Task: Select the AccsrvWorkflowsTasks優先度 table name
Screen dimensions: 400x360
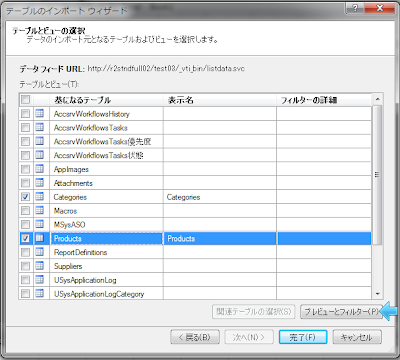Action: tap(102, 142)
